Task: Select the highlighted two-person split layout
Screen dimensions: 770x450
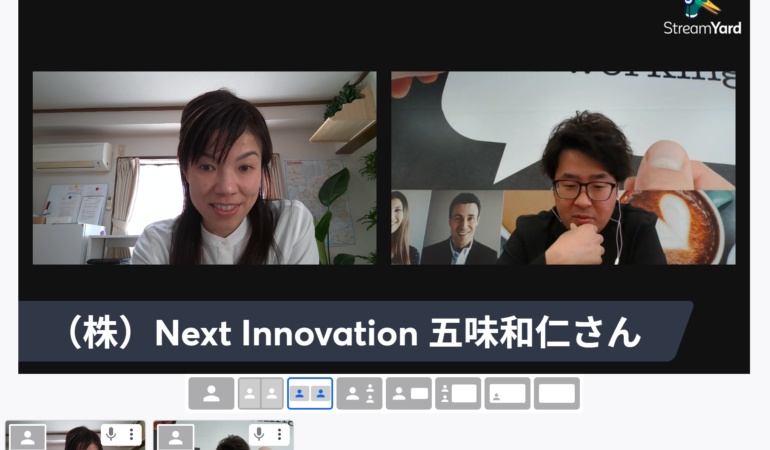Action: [x=310, y=394]
